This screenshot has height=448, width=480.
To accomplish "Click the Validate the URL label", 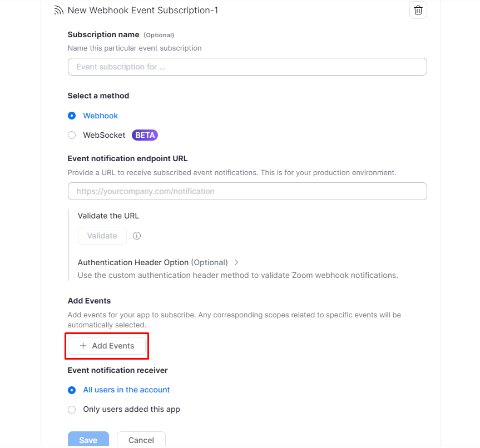I will [x=108, y=216].
